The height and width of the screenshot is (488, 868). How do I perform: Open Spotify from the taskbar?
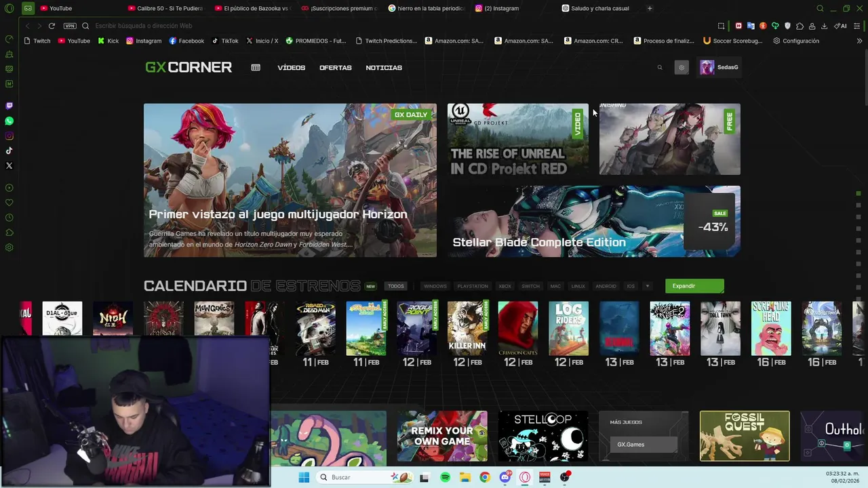(x=445, y=477)
